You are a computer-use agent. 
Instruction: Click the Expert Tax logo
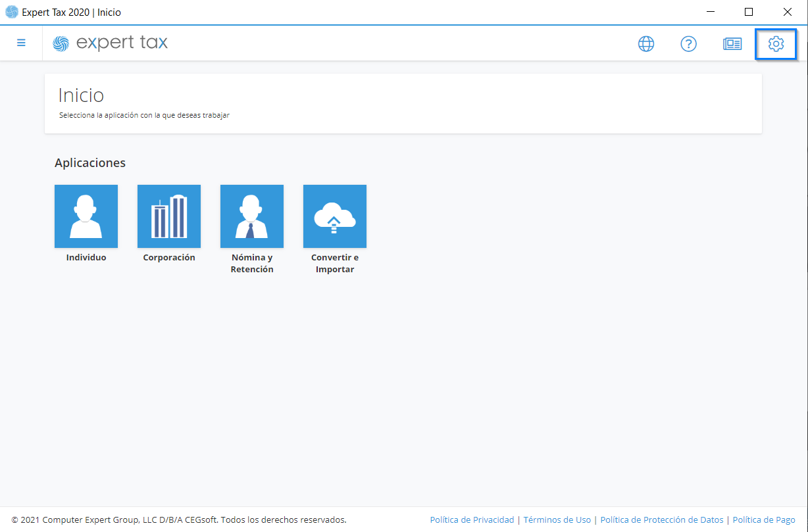[110, 43]
